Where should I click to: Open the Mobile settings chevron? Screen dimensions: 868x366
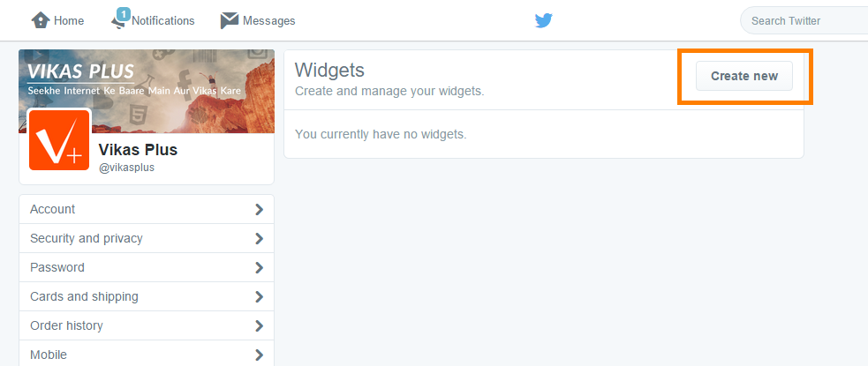[259, 355]
